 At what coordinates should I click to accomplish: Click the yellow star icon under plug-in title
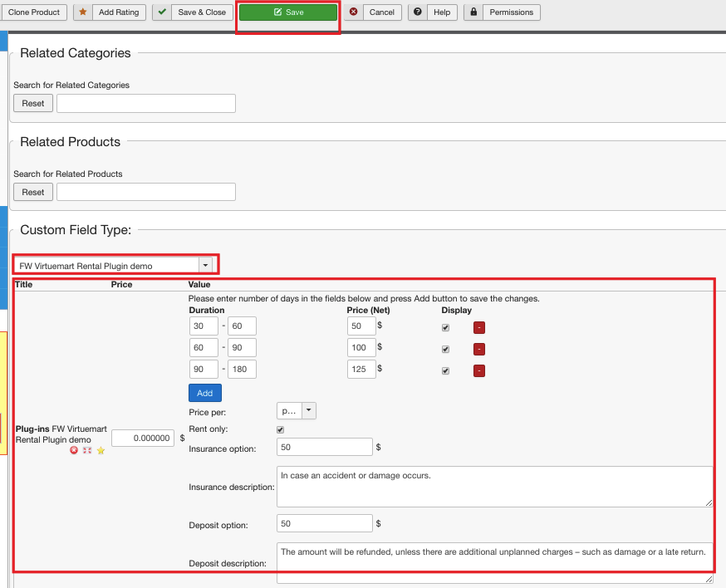point(101,450)
